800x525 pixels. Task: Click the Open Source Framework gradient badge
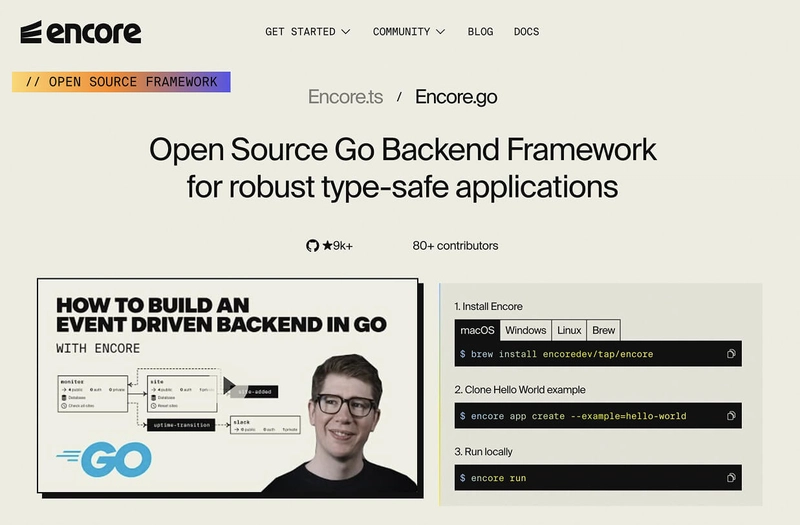click(x=121, y=82)
